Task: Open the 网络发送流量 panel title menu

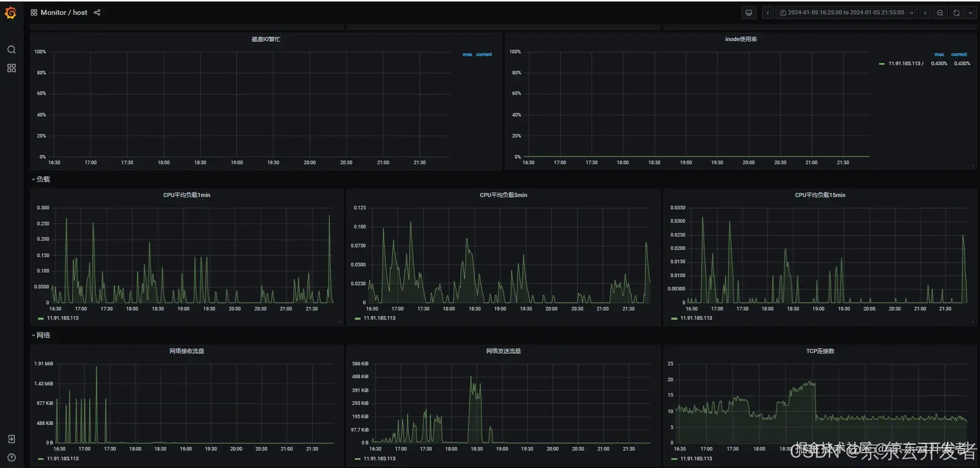Action: [503, 351]
